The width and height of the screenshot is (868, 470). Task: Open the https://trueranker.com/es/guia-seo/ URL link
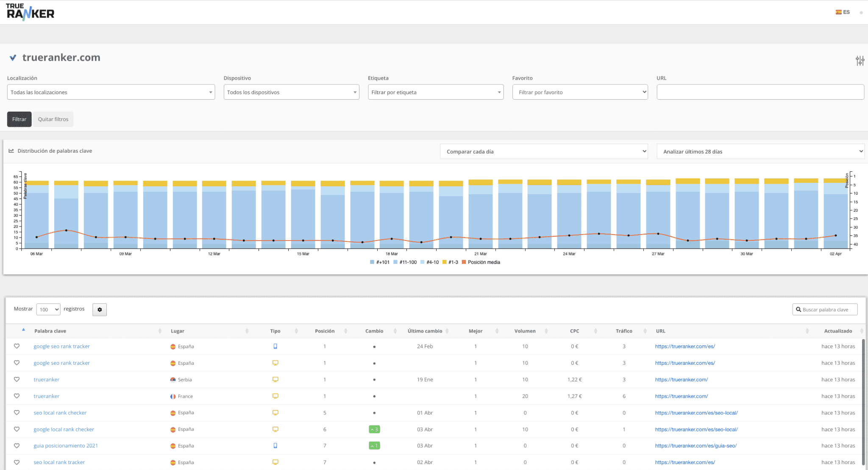(x=696, y=446)
